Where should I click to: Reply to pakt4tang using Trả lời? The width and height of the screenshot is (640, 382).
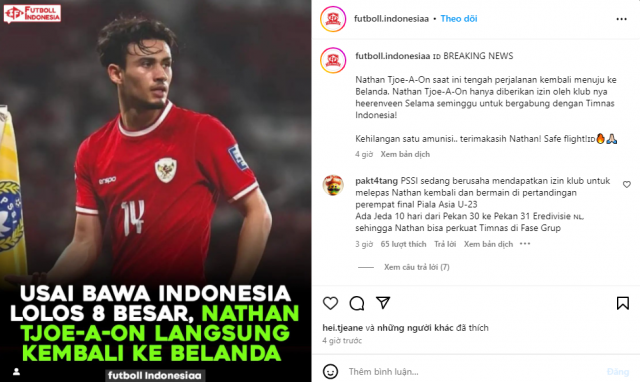point(445,244)
